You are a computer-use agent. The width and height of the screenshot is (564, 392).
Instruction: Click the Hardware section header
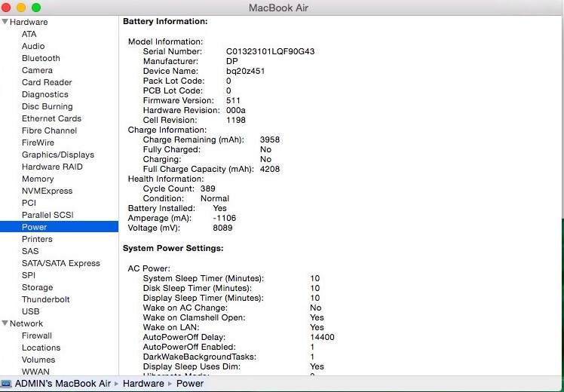point(29,22)
